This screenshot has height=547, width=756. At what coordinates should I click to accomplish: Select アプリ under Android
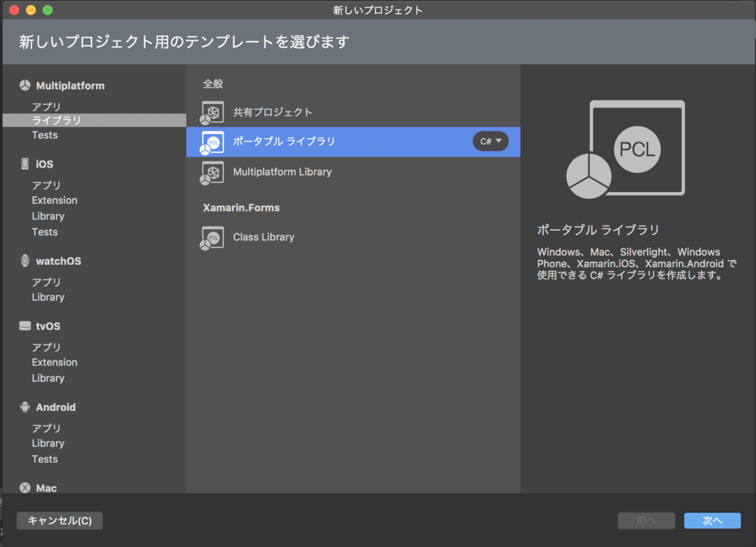pyautogui.click(x=47, y=428)
